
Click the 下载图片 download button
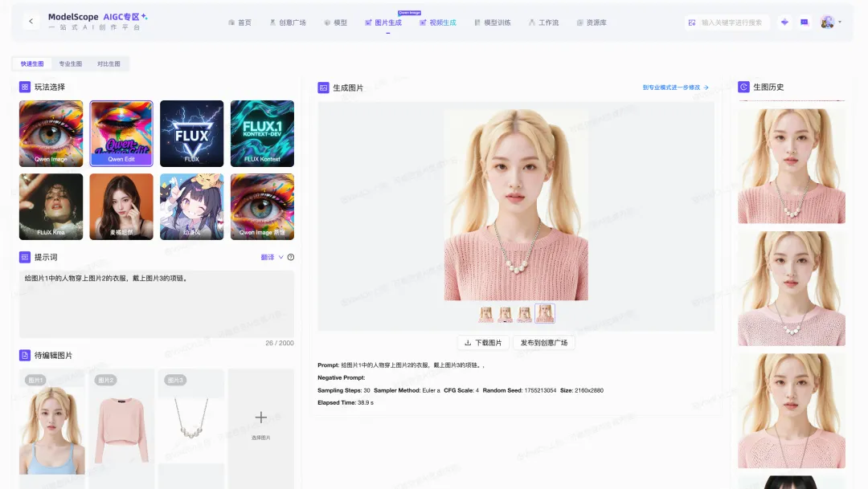tap(483, 343)
